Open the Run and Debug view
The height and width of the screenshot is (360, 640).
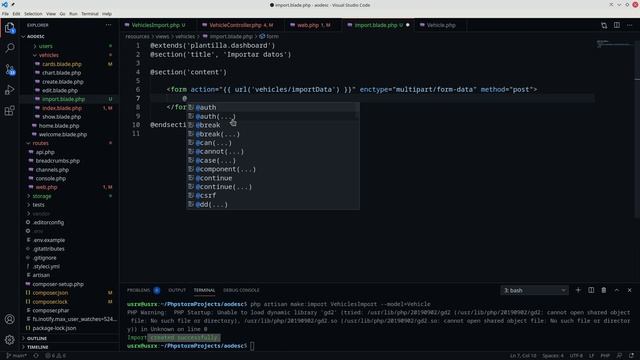pos(9,90)
